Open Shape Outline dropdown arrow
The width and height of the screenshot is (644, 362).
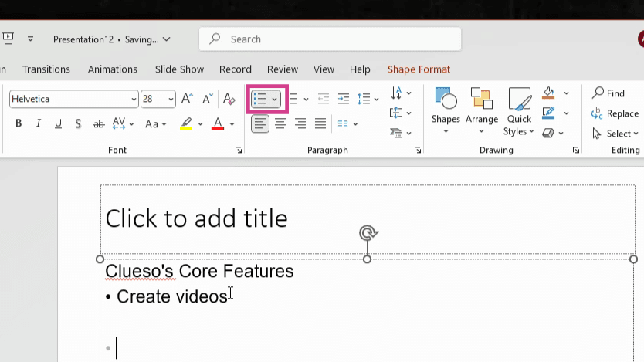566,113
